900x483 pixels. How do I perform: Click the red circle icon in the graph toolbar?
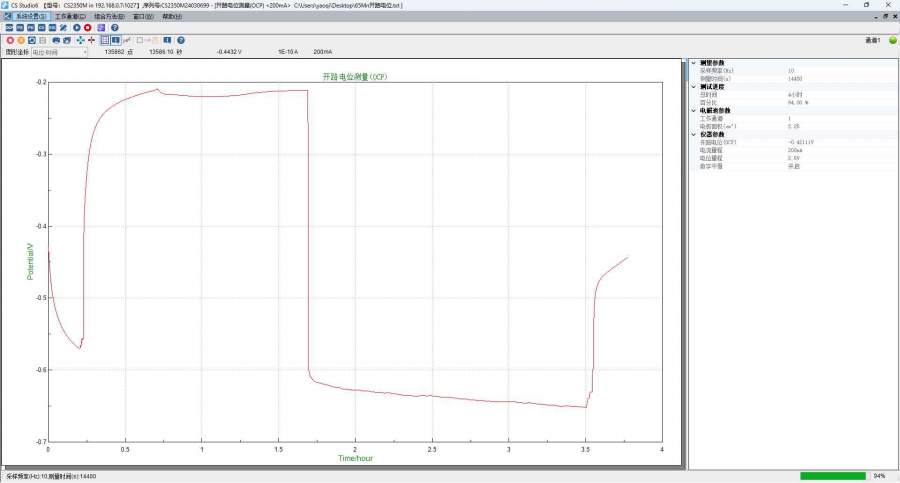tap(10, 40)
